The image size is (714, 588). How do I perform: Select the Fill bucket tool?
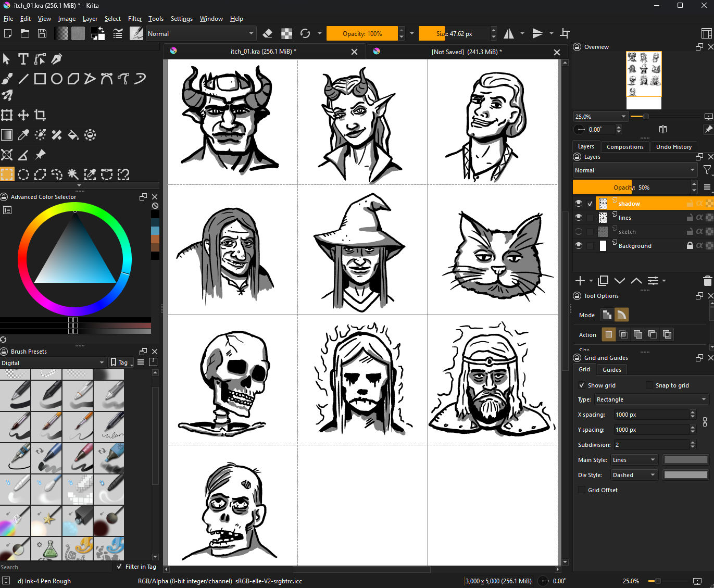(73, 135)
